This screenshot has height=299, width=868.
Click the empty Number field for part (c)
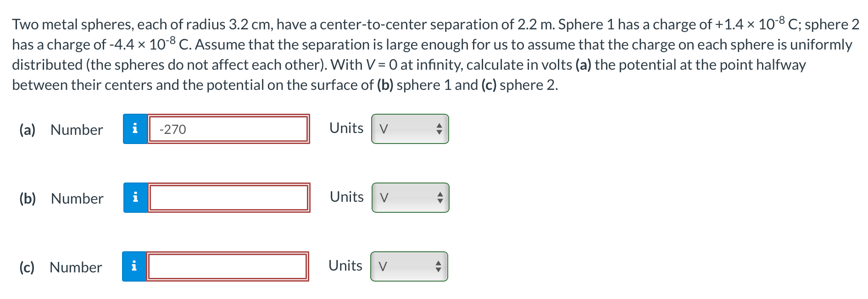click(x=228, y=267)
